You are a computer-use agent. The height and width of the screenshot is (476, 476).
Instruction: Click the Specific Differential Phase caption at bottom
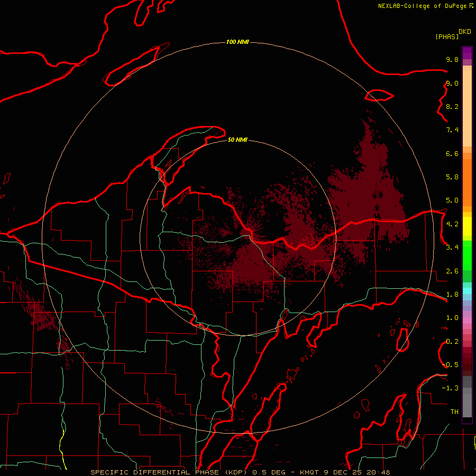tap(240, 472)
